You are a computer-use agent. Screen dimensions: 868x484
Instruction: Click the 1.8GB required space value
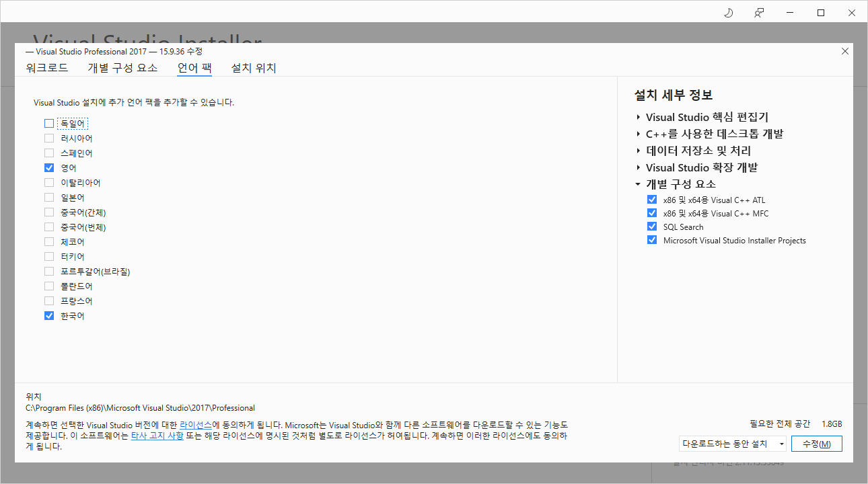coord(832,424)
